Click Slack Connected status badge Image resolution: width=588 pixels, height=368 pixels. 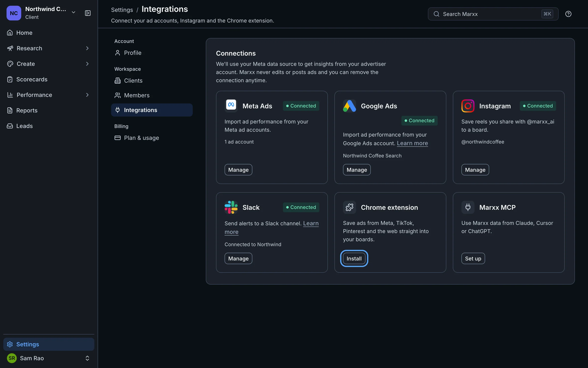[x=301, y=207]
